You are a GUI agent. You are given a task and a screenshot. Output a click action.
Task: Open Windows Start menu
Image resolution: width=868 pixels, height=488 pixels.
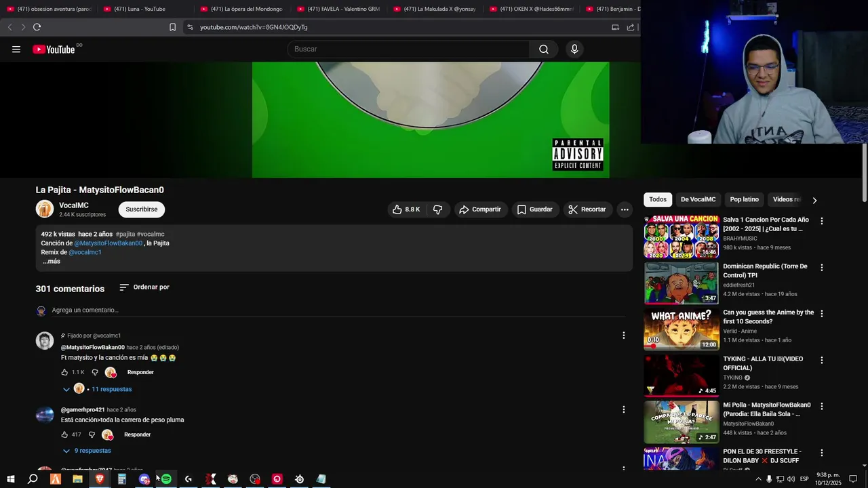point(11,479)
